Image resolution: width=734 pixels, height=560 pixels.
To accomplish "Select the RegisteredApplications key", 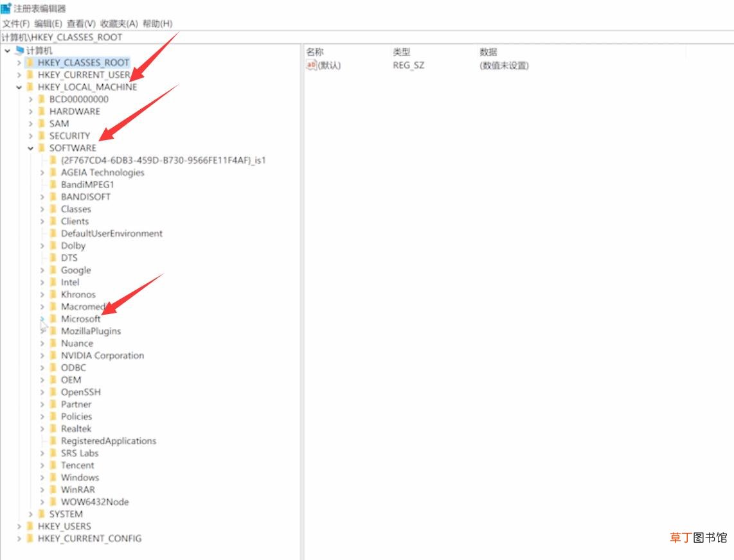I will click(109, 441).
